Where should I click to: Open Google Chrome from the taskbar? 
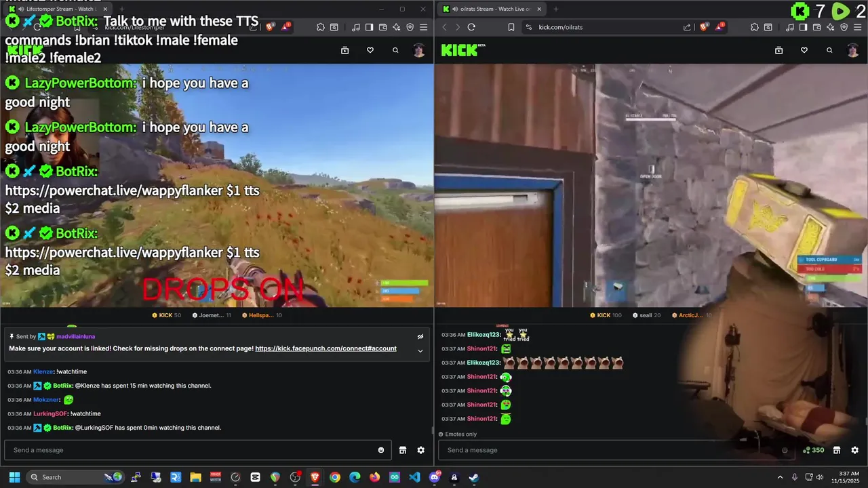pyautogui.click(x=335, y=477)
